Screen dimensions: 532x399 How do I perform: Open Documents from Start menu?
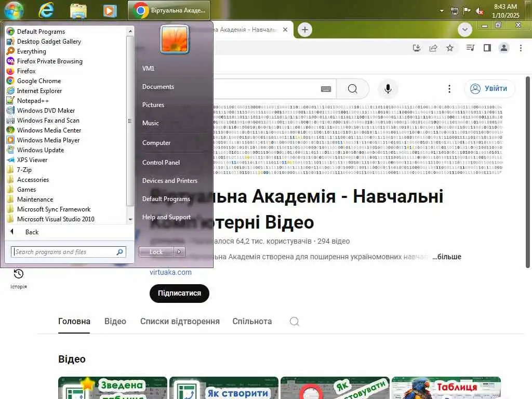point(158,87)
